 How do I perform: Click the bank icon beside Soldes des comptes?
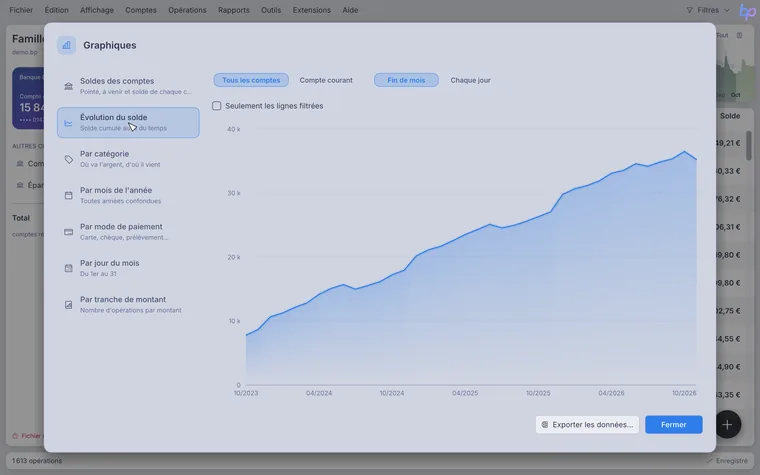click(x=68, y=86)
